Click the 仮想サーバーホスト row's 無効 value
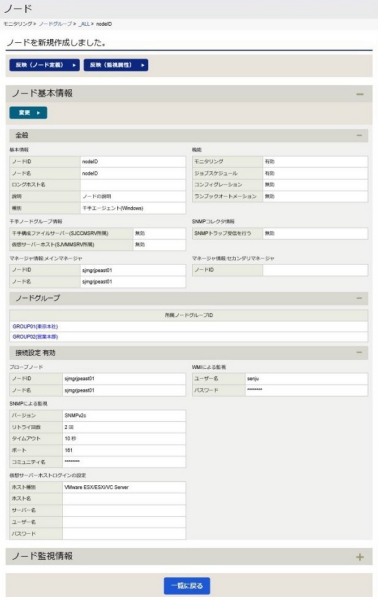The height and width of the screenshot is (600, 378). (x=140, y=245)
